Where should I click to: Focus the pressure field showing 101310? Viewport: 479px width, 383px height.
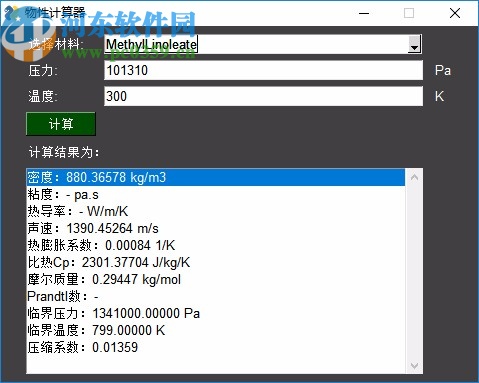263,70
